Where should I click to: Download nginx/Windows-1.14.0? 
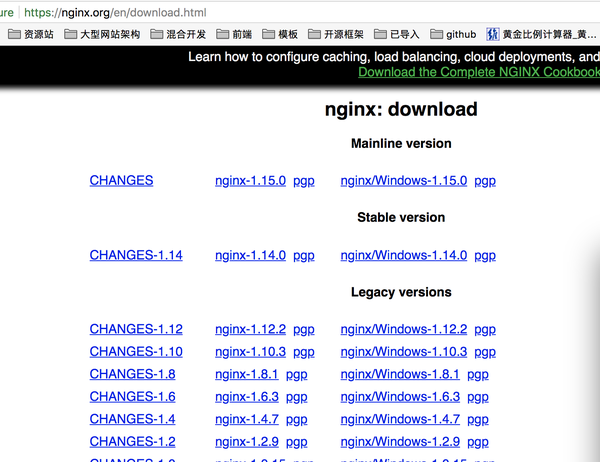(404, 255)
